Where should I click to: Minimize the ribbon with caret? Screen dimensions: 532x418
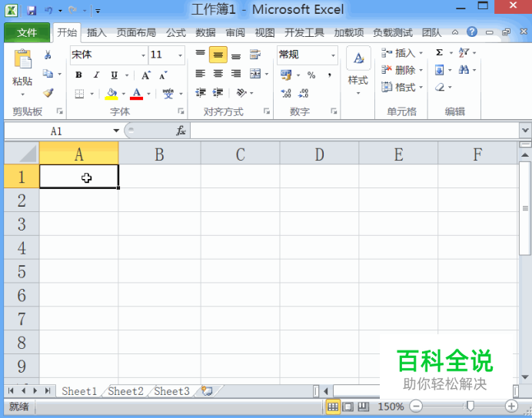click(x=455, y=32)
